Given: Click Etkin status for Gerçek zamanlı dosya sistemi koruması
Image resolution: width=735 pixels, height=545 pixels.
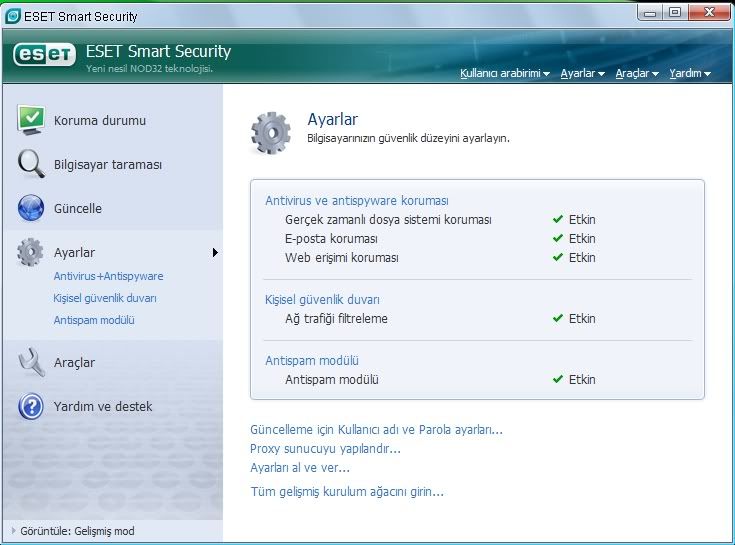Looking at the screenshot, I should click(582, 219).
